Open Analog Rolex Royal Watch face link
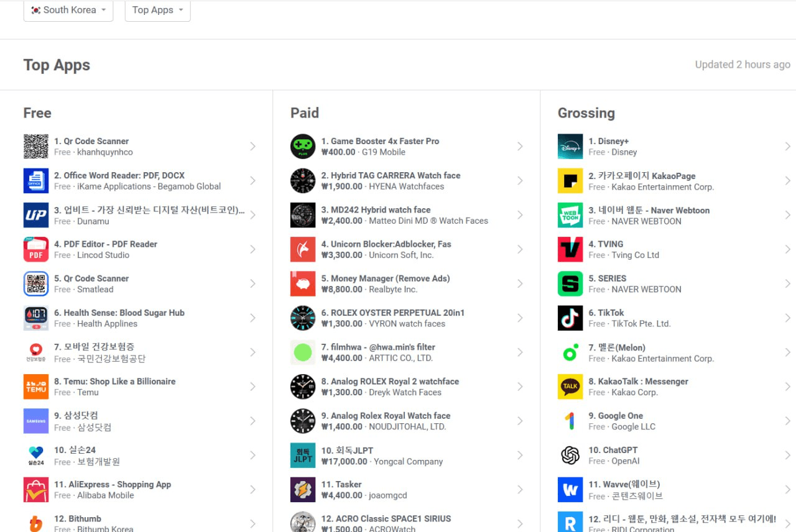Image resolution: width=796 pixels, height=532 pixels. (386, 415)
